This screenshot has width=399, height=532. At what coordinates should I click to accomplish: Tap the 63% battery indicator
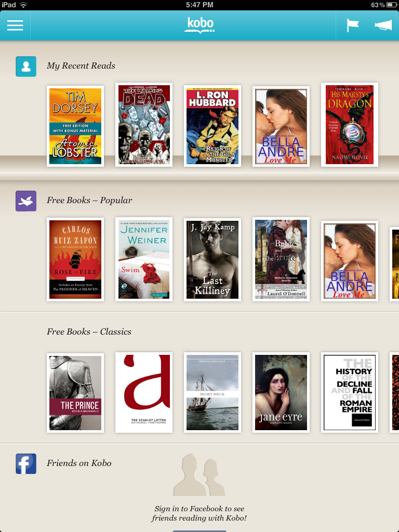[384, 5]
